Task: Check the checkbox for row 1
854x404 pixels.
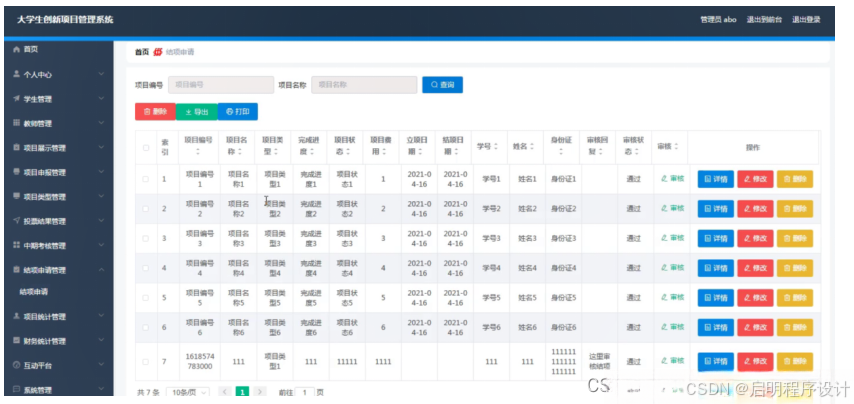Action: (x=145, y=179)
